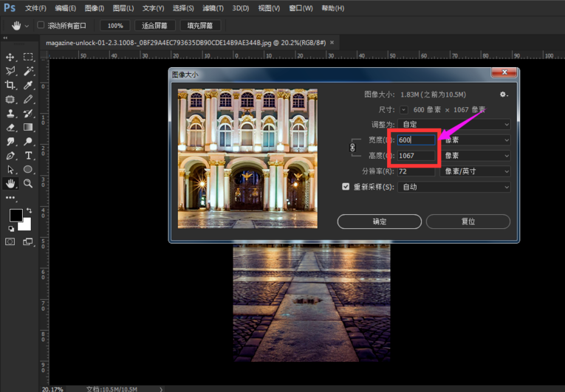Click the 高度 height input field
Image resolution: width=565 pixels, height=392 pixels.
(416, 156)
